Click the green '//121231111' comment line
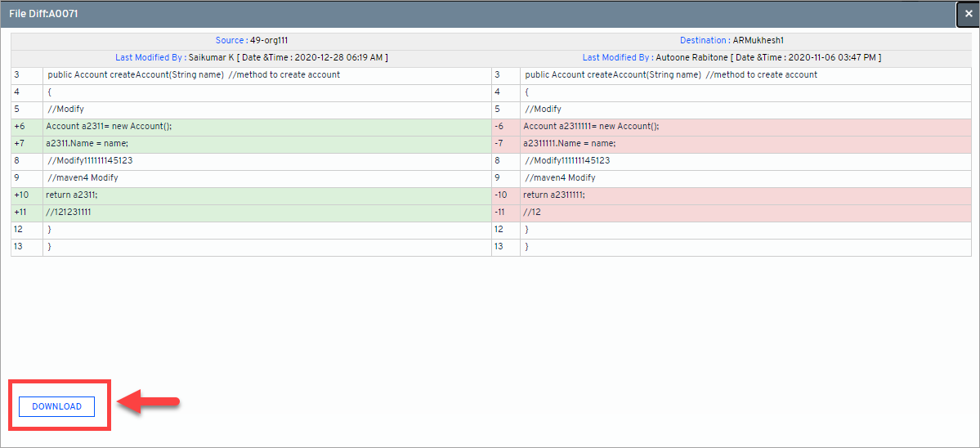 (x=69, y=212)
